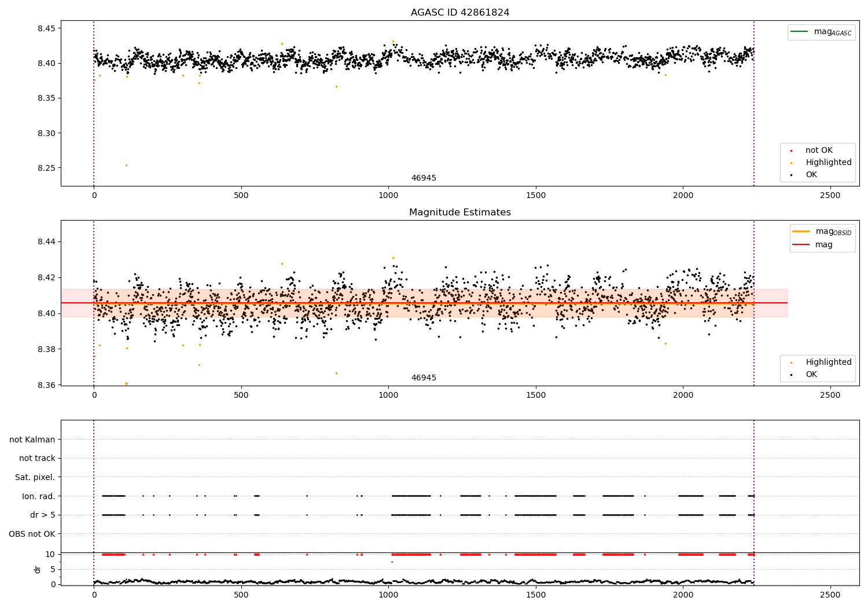Click the 8.38 y-axis tick label
Viewport: 868px width, 608px height.
(x=46, y=349)
